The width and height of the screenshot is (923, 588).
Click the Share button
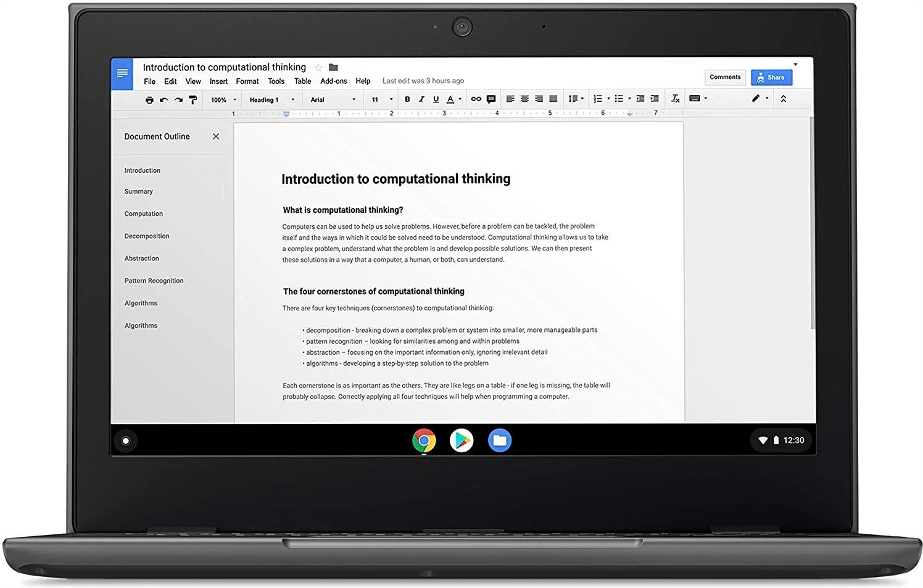click(x=771, y=77)
